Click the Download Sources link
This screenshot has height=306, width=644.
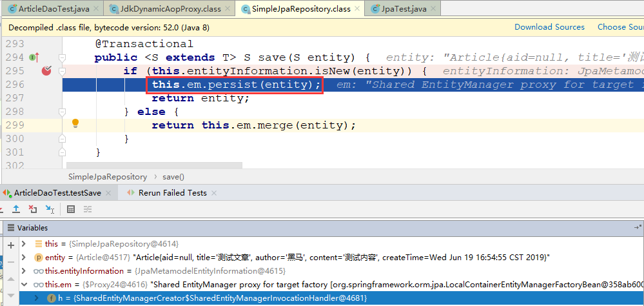pyautogui.click(x=549, y=27)
